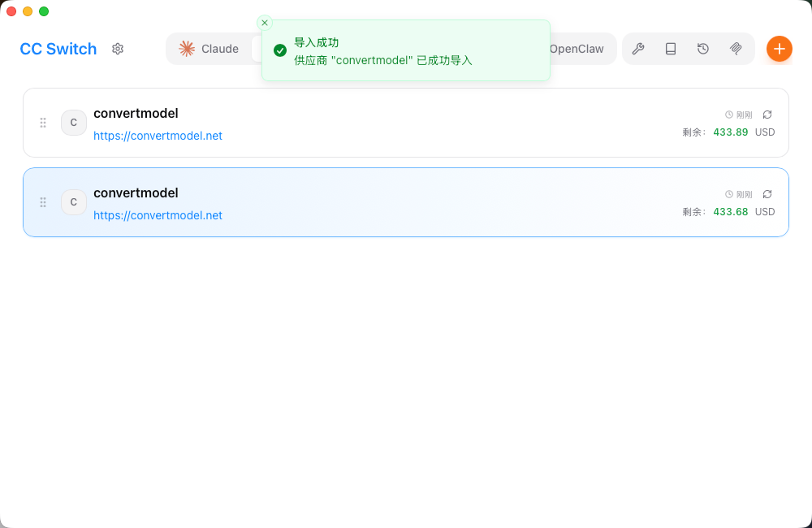Viewport: 812px width, 528px height.
Task: Add a new provider with orange plus button
Action: 779,49
